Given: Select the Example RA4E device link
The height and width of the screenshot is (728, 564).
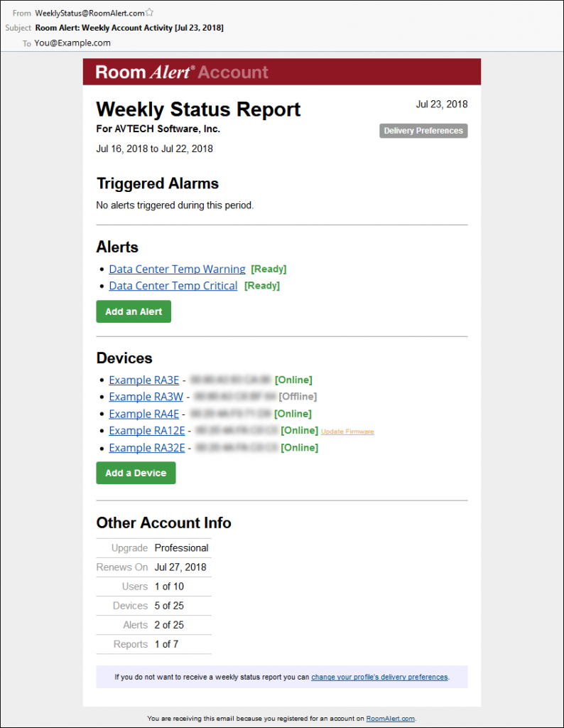Looking at the screenshot, I should (x=143, y=414).
